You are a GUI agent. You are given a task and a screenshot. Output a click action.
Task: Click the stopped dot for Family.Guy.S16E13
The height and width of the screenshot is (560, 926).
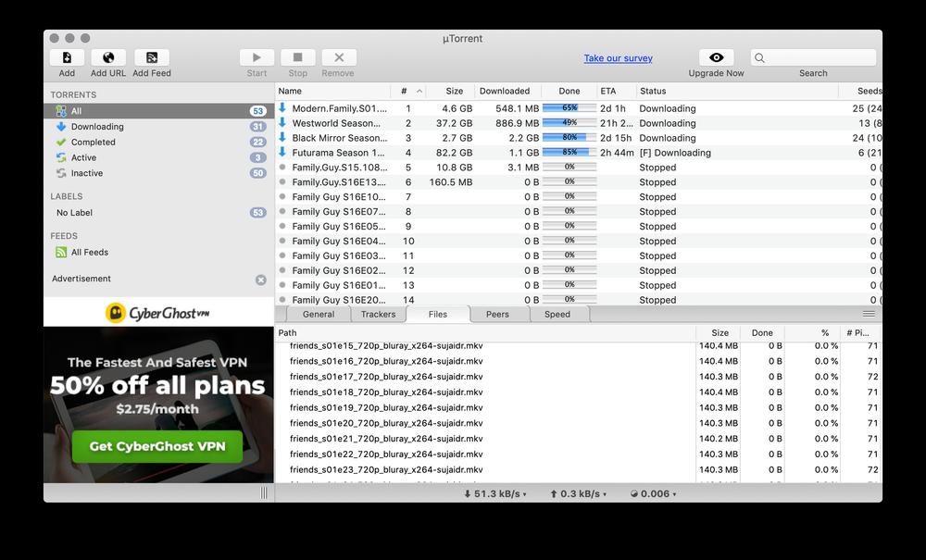pyautogui.click(x=282, y=181)
